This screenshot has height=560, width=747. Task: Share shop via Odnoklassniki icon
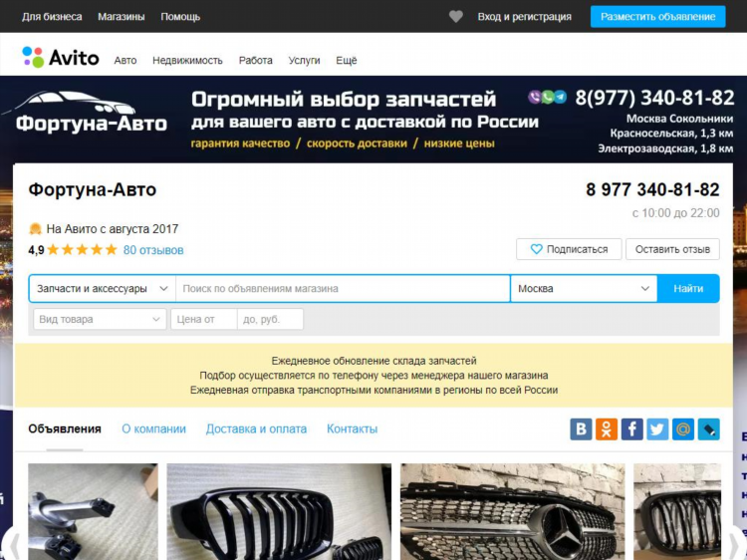point(607,429)
